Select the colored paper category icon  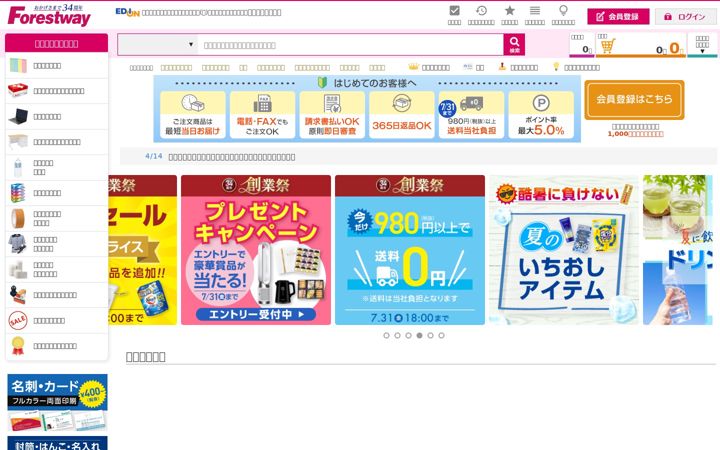[18, 66]
